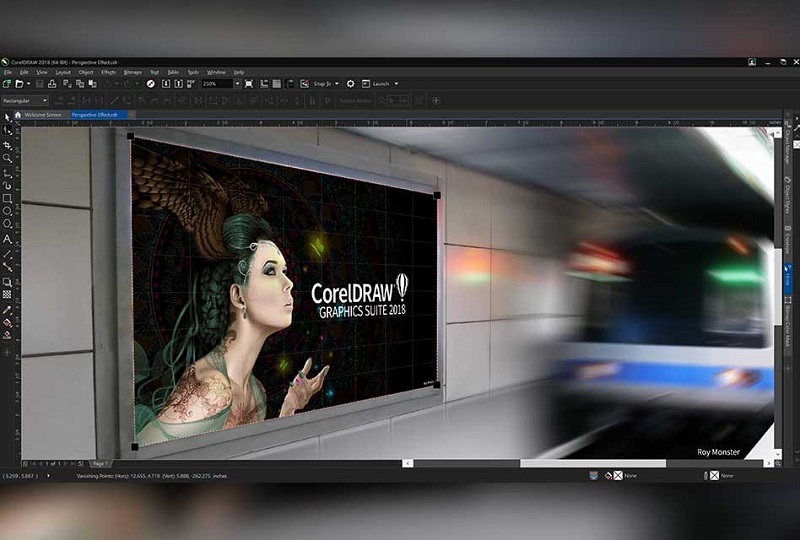Click the Publish to PDF icon
Image resolution: width=800 pixels, height=540 pixels.
[191, 84]
